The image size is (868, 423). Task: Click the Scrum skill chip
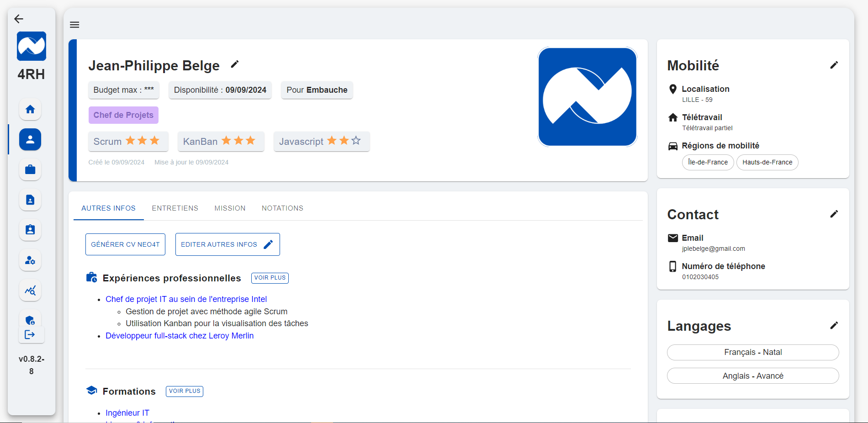click(x=128, y=141)
